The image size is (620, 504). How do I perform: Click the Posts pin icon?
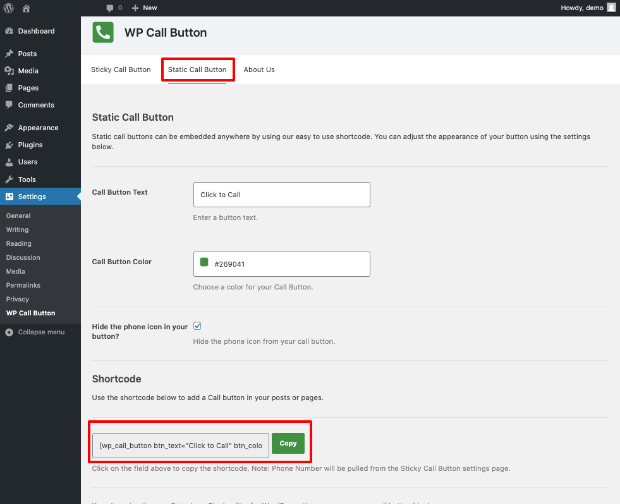point(9,54)
